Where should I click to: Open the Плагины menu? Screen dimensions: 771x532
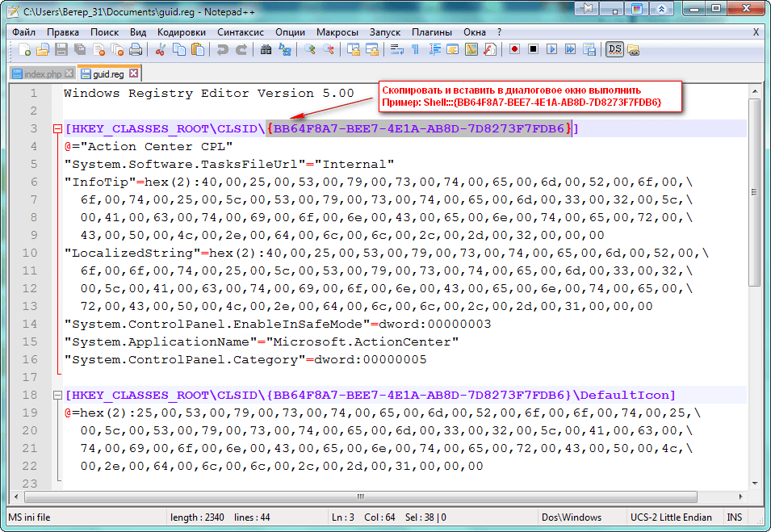432,32
